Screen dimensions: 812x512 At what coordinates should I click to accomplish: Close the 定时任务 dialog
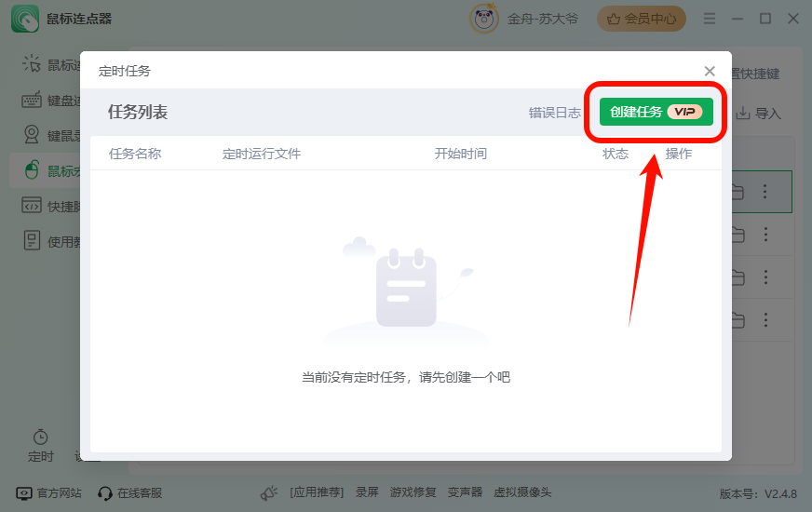710,71
